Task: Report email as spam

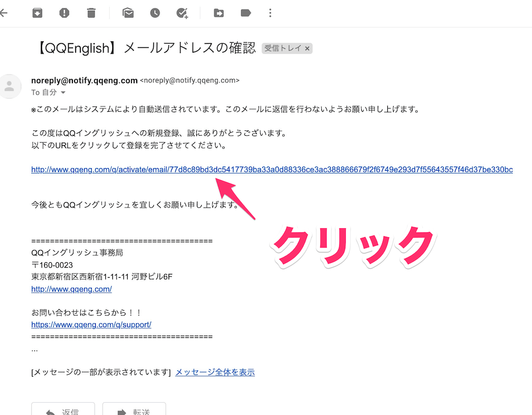Action: point(64,13)
